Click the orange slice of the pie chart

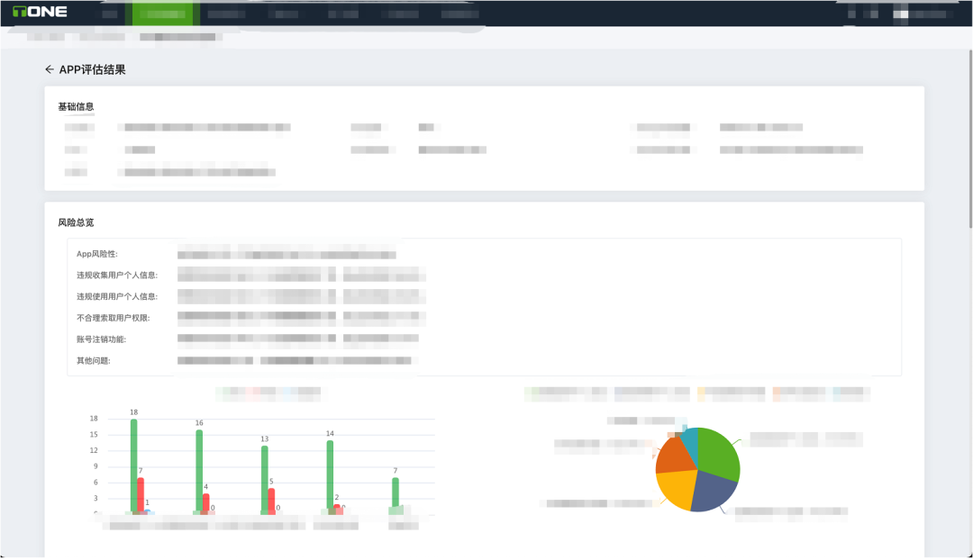[677, 456]
